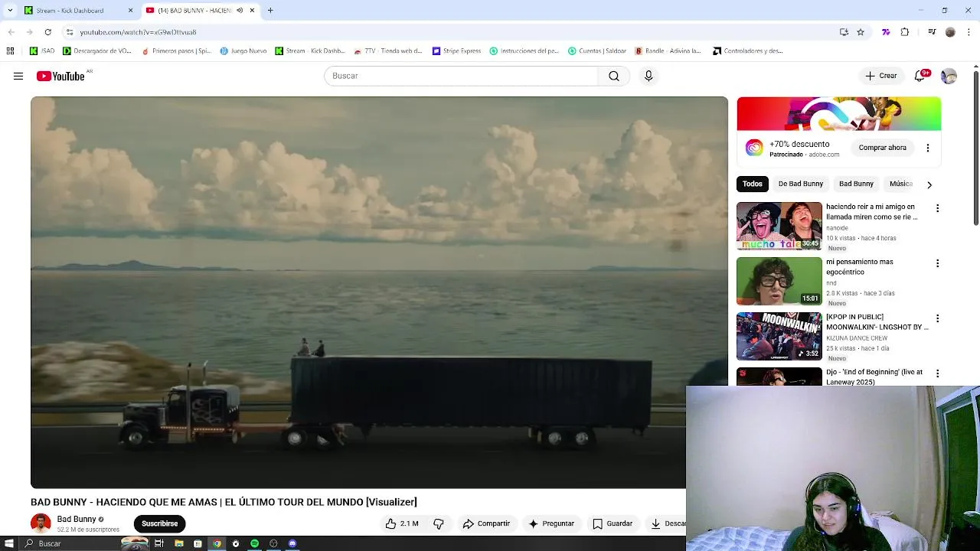
Task: Open 'haciendo reir a mi amigo' thumbnail
Action: pos(779,226)
